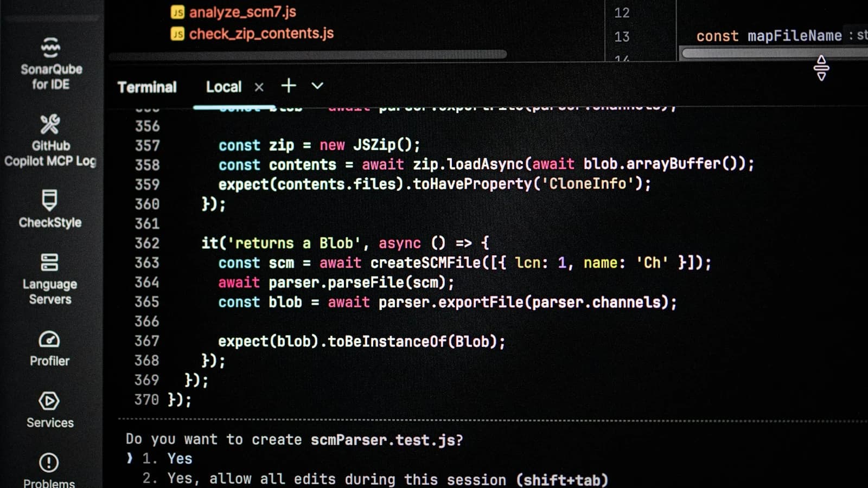Click the JS icon beside analyze_scm7.js

click(x=177, y=12)
